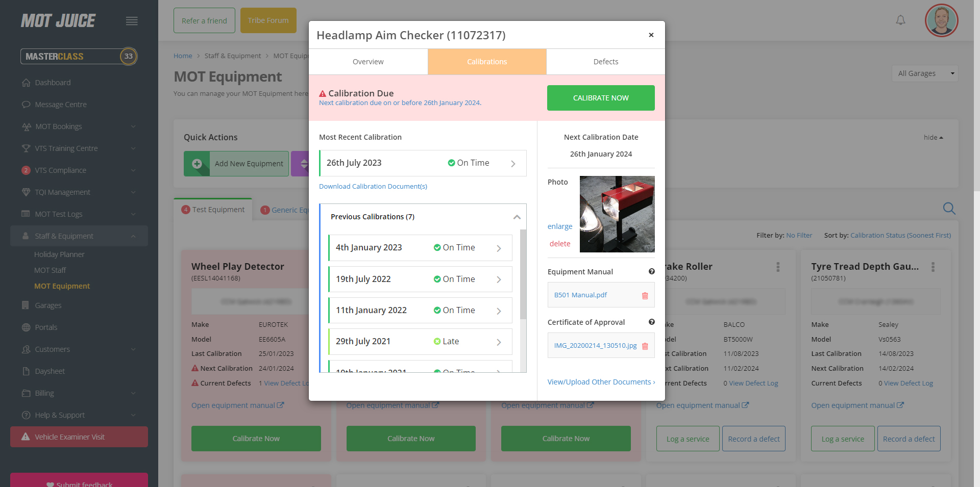Open the user profile avatar
Image resolution: width=980 pixels, height=487 pixels.
941,21
